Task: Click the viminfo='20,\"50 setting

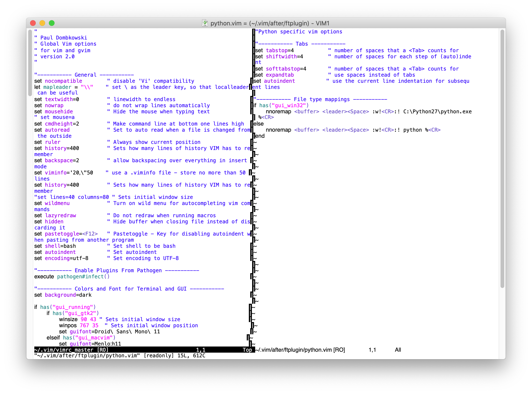Action: [x=69, y=173]
